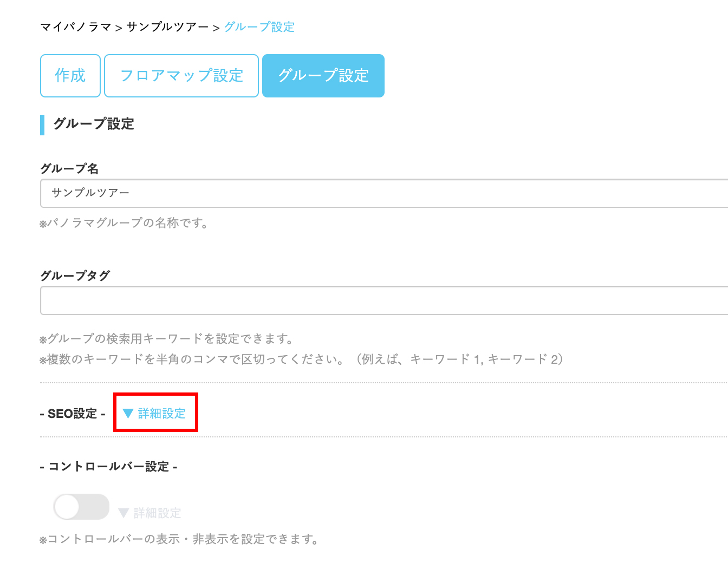Screen dimensions: 728x563
Task: Expand the greyed 詳細設定 text beside the switch
Action: coord(157,513)
